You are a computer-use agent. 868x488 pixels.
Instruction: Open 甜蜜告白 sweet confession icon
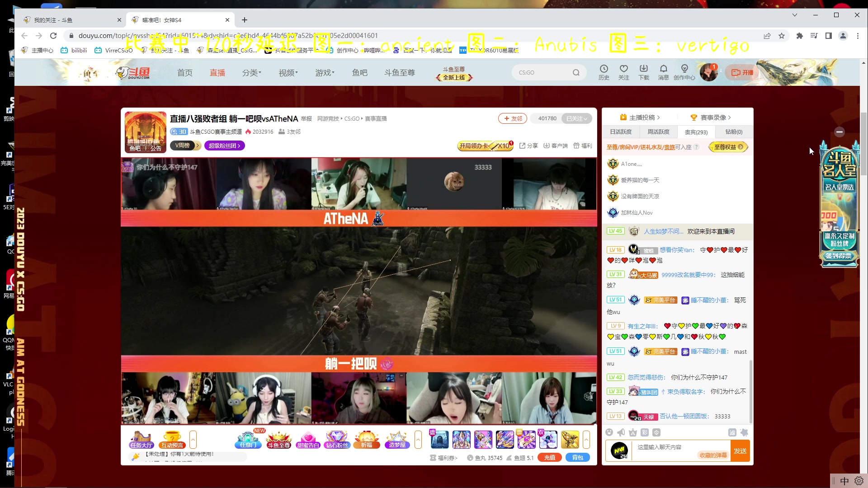308,439
